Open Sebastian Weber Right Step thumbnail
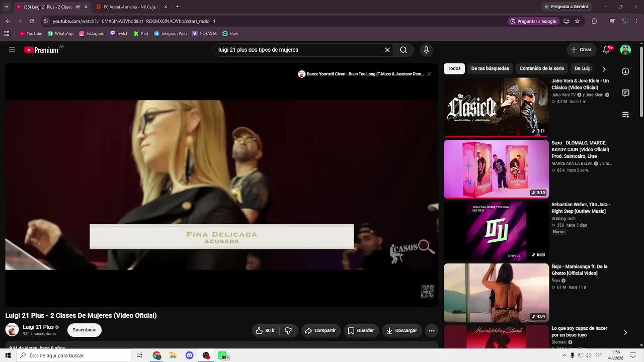Viewport: 644px width, 362px height. [496, 231]
